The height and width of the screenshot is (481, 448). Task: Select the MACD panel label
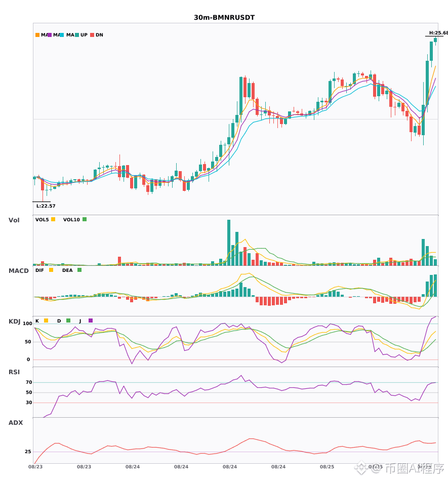(18, 271)
